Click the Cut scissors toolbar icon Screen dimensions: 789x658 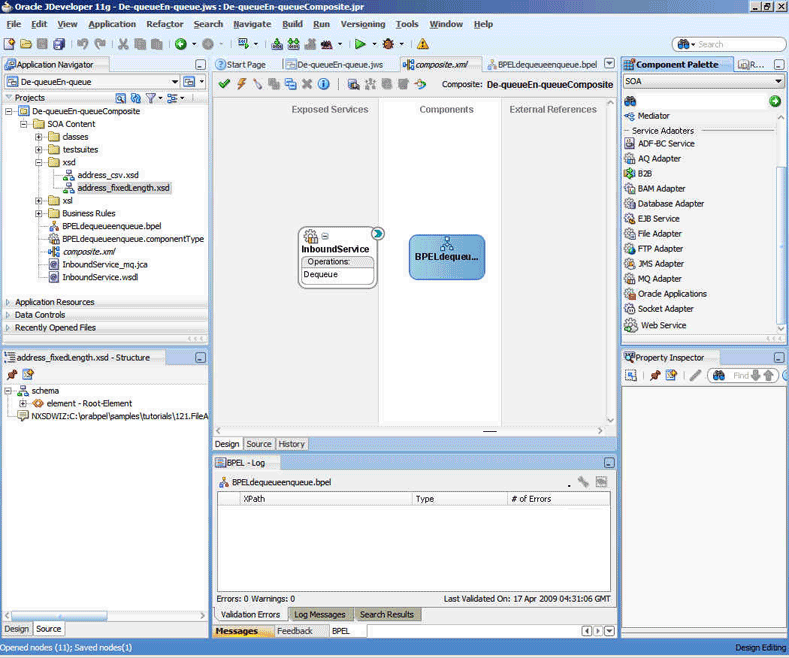pyautogui.click(x=123, y=44)
